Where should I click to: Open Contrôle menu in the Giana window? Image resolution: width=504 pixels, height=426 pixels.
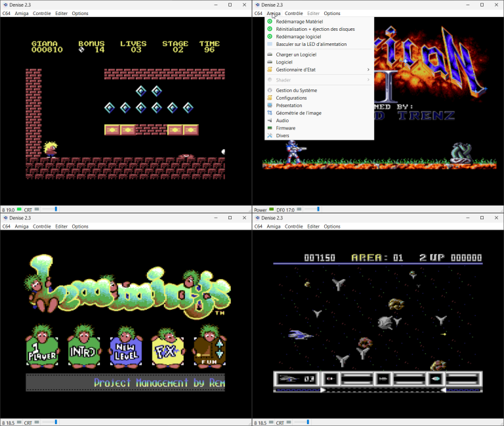point(42,14)
